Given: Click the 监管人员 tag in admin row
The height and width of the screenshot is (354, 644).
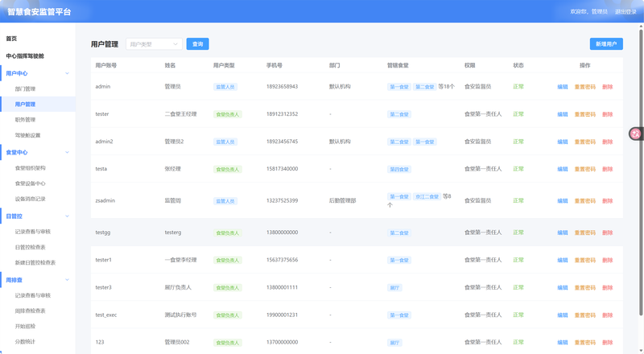Looking at the screenshot, I should (x=225, y=87).
